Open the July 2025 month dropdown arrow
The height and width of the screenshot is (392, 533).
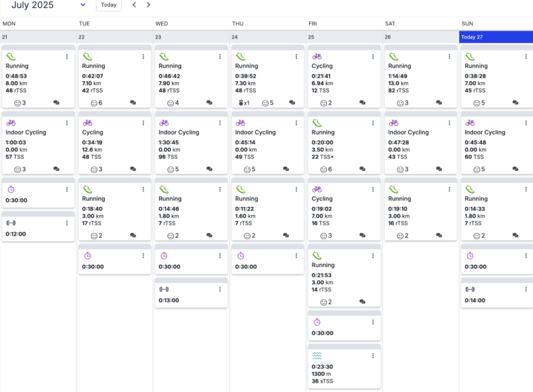pyautogui.click(x=83, y=5)
